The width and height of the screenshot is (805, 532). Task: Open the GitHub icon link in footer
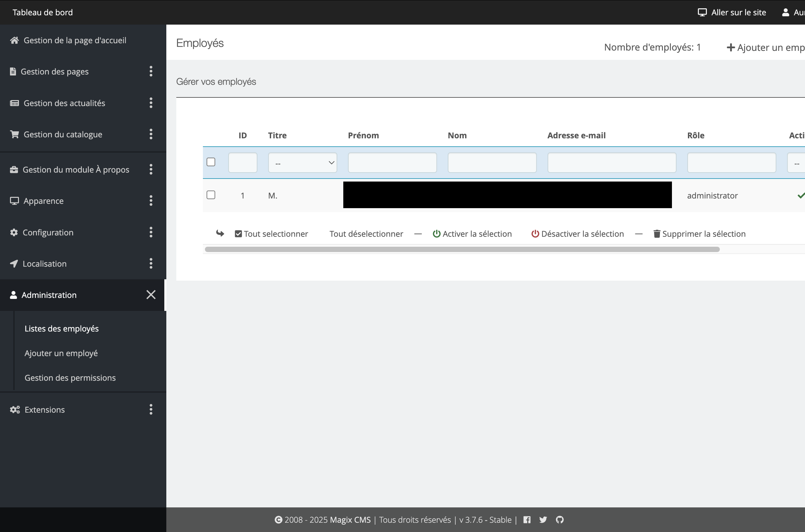click(x=560, y=520)
